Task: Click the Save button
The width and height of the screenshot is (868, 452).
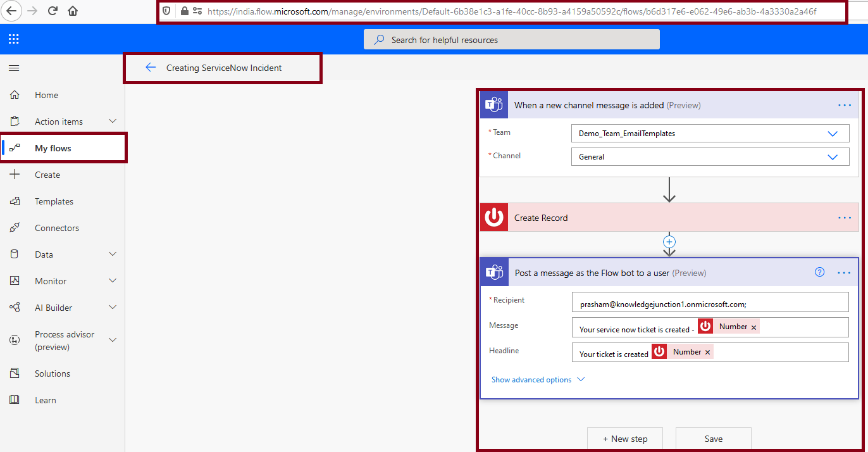Action: (x=713, y=438)
